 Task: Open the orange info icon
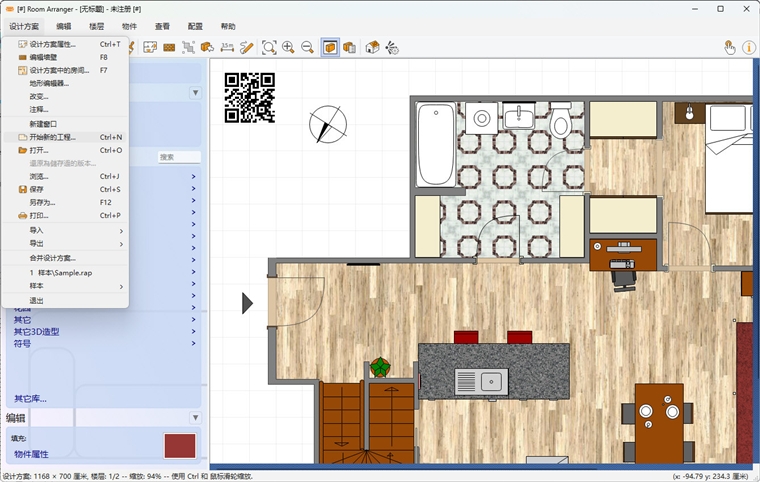tap(749, 48)
